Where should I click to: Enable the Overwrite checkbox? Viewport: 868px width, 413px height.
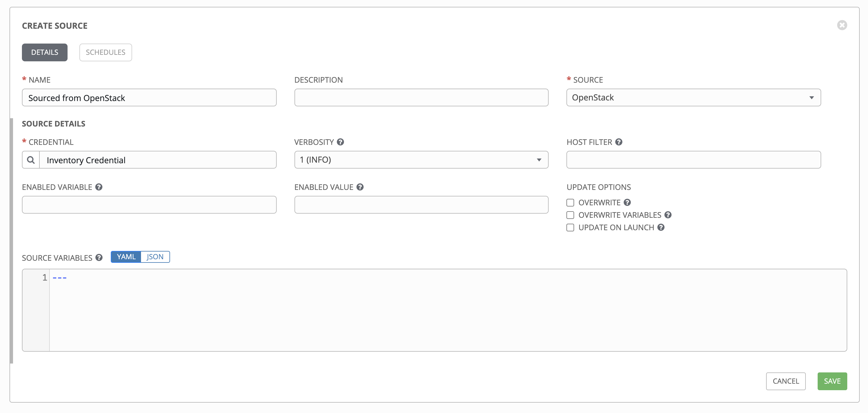[570, 202]
